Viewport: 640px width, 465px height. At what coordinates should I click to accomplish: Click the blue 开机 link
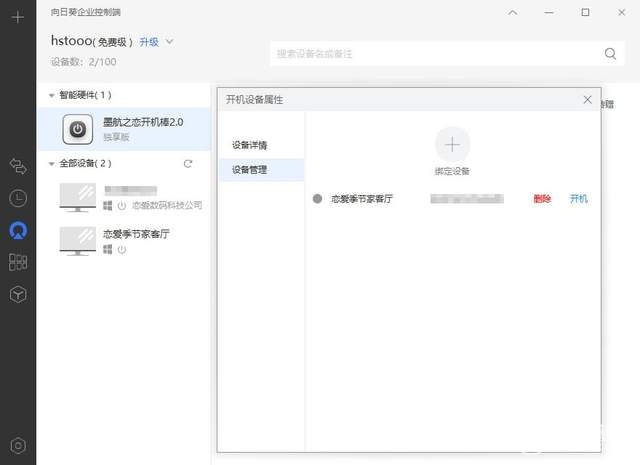(578, 199)
